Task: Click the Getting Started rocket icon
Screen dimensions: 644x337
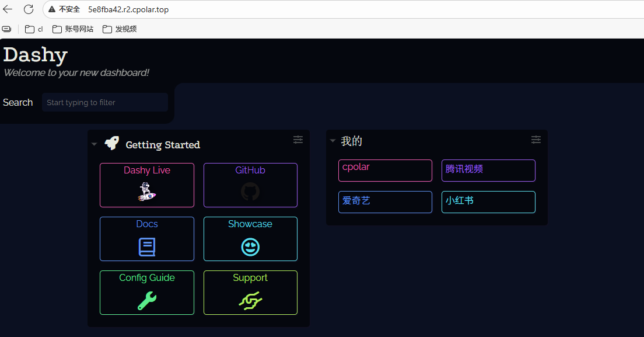Action: (112, 143)
